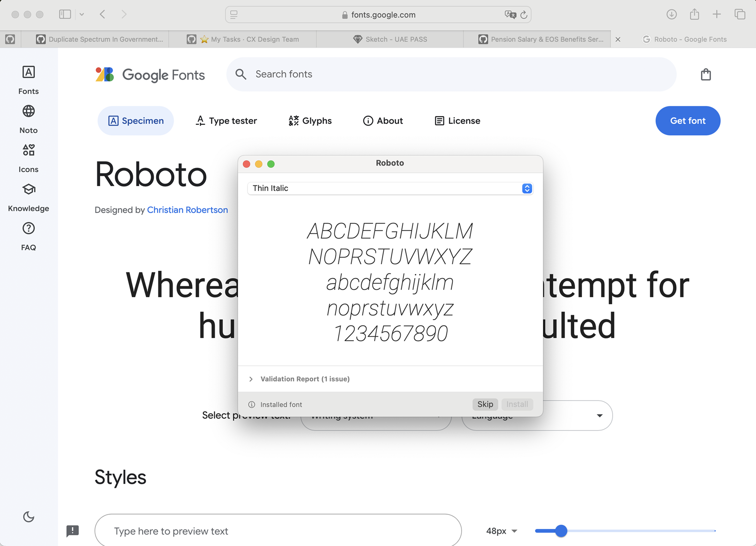
Task: Click the feedback exclamation icon
Action: pyautogui.click(x=72, y=531)
